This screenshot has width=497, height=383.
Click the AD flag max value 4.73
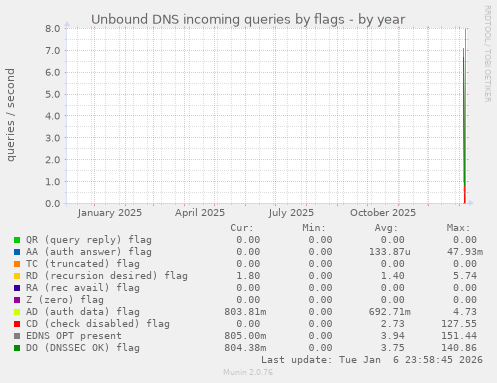coord(465,312)
